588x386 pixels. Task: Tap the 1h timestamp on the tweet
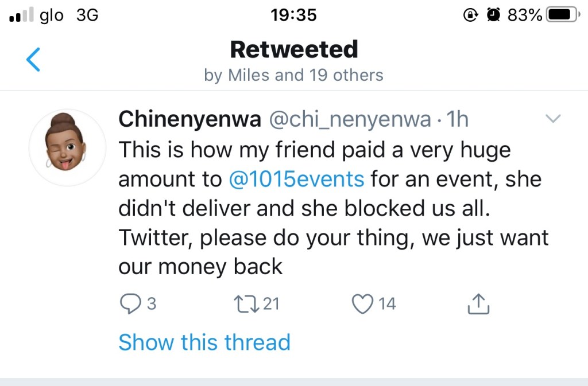[x=458, y=119]
